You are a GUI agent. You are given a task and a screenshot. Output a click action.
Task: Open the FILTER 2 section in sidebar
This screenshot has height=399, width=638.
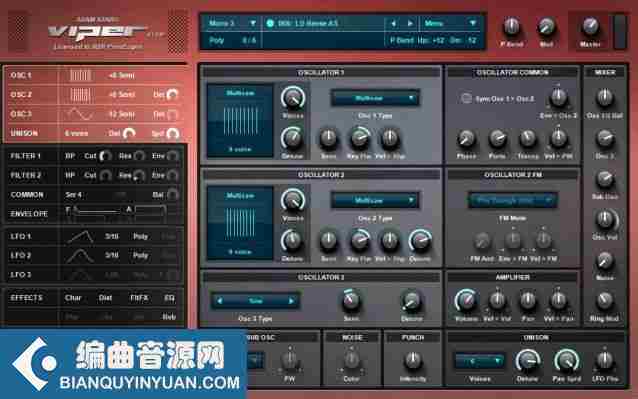[94, 175]
